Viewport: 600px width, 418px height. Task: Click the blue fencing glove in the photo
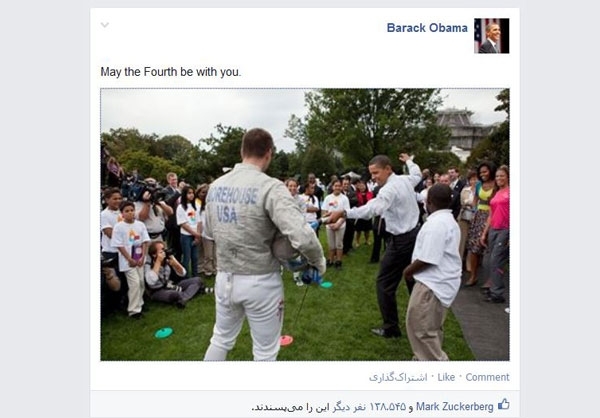tap(311, 276)
